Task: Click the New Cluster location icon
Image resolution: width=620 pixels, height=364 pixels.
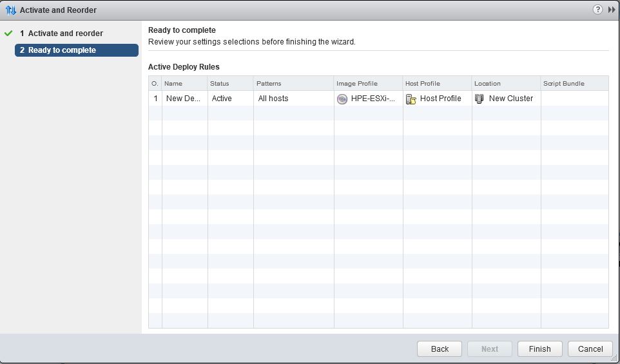Action: (480, 99)
